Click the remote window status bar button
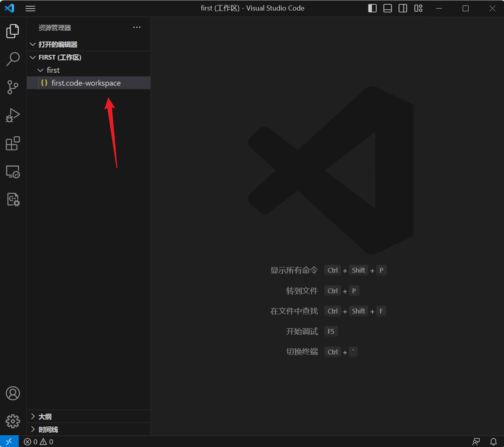This screenshot has height=447, width=504. (x=9, y=442)
